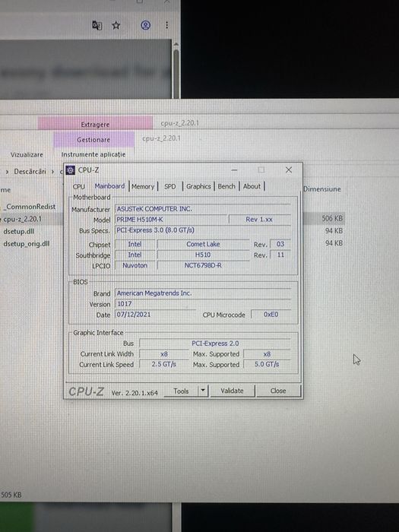Click the PCI-Express 3.0 bus specs field

[x=203, y=230]
